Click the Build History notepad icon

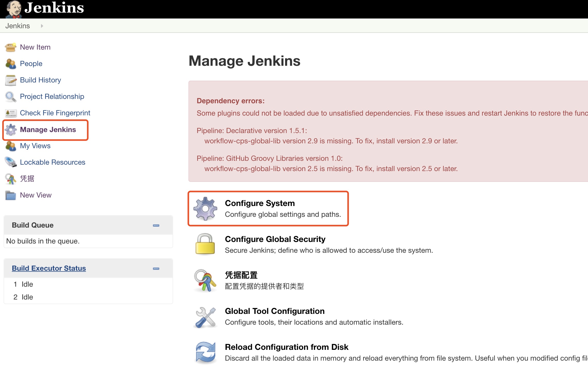click(x=11, y=80)
